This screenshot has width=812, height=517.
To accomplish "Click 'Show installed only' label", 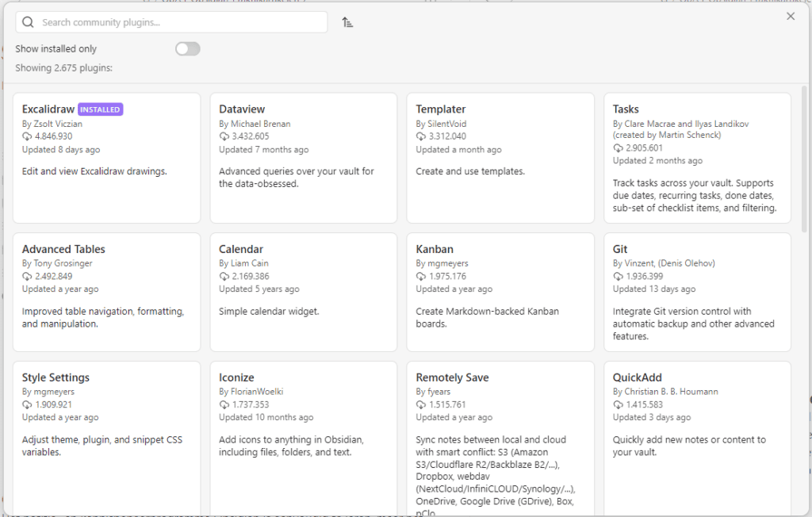I will click(56, 48).
